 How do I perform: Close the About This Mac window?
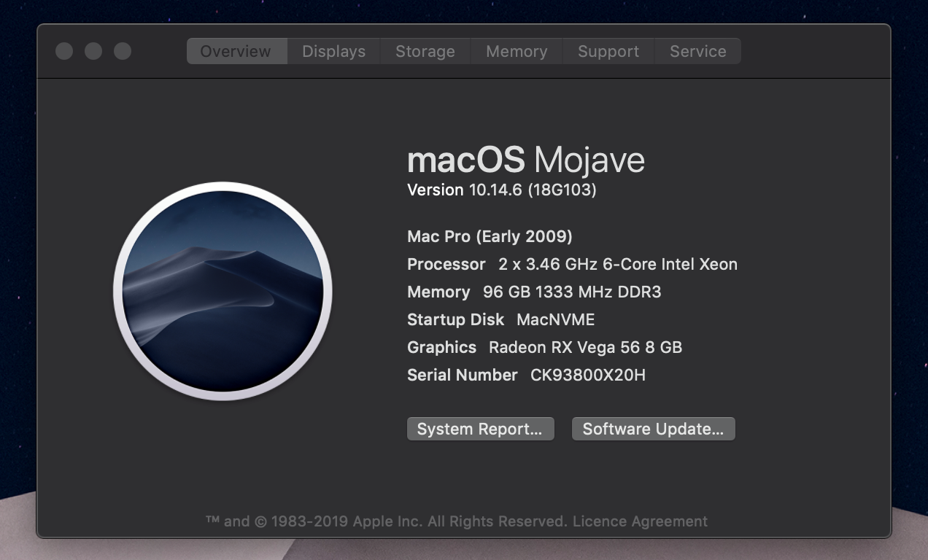coord(64,51)
